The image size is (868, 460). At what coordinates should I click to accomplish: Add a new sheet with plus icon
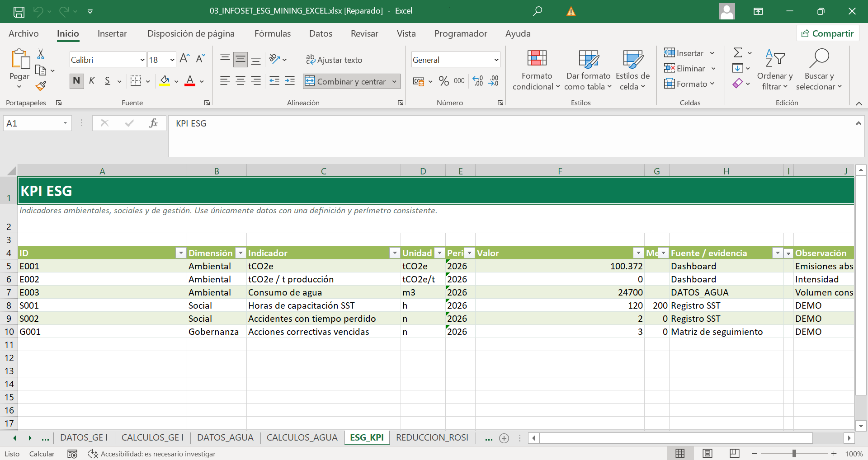504,438
